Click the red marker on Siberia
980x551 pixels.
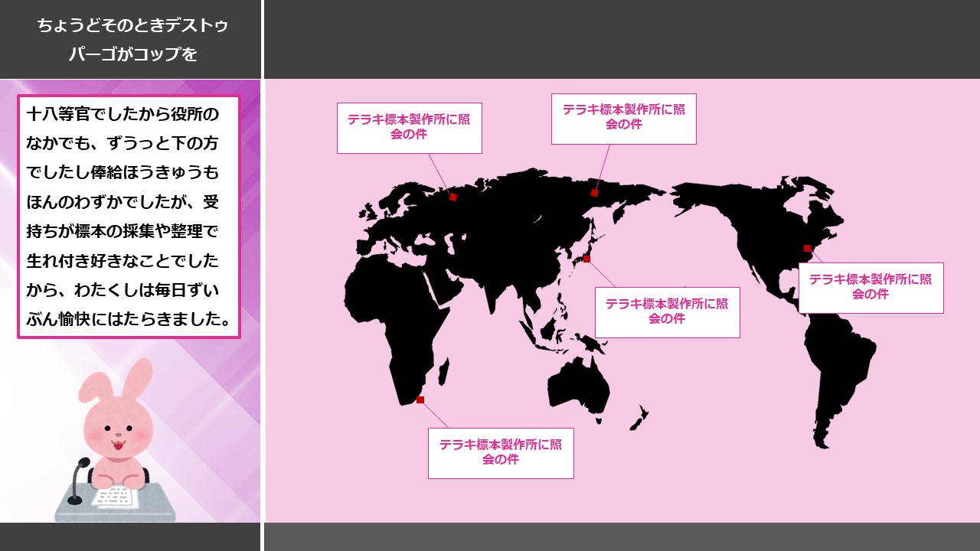(x=594, y=193)
